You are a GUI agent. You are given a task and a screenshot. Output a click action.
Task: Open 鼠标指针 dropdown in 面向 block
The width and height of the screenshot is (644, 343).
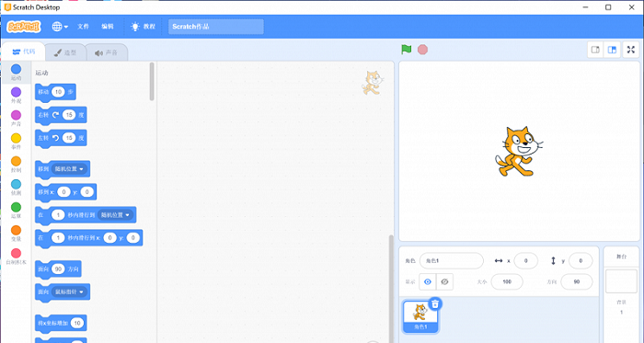pyautogui.click(x=69, y=292)
